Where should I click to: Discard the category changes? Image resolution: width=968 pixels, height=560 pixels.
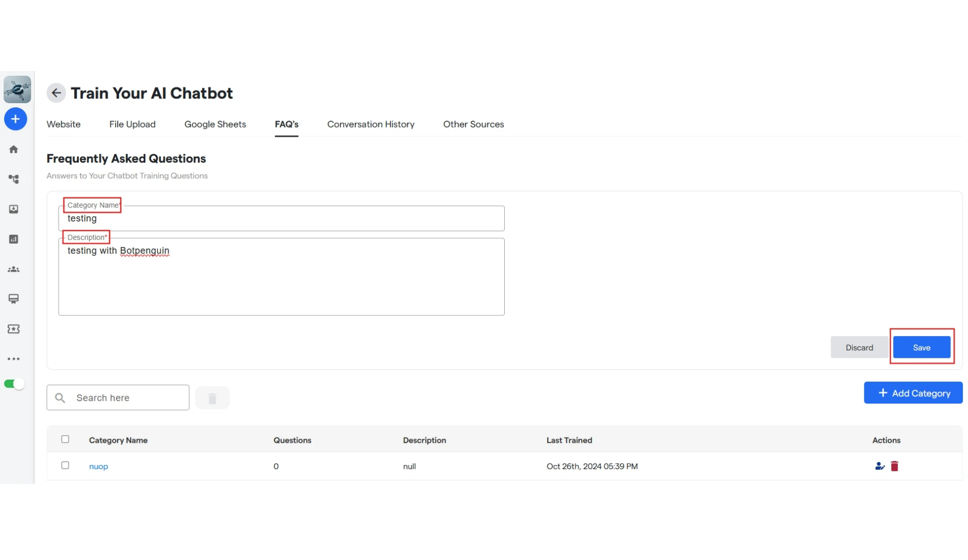point(859,347)
